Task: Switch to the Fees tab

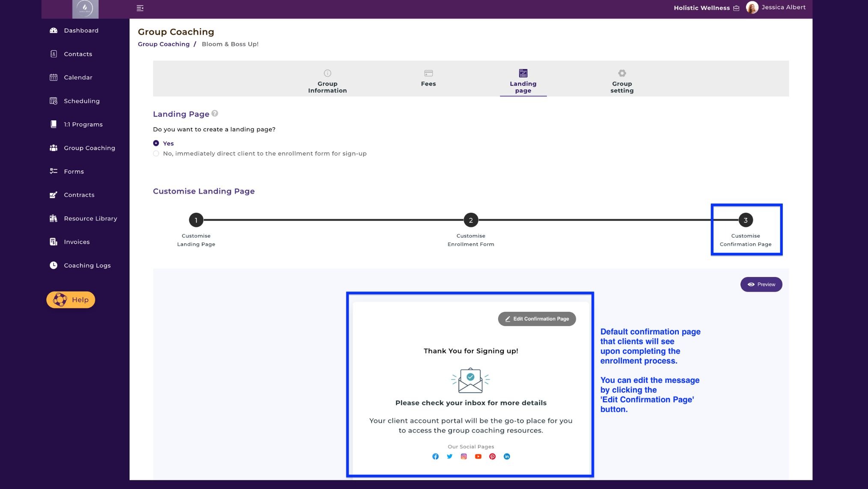Action: [428, 78]
